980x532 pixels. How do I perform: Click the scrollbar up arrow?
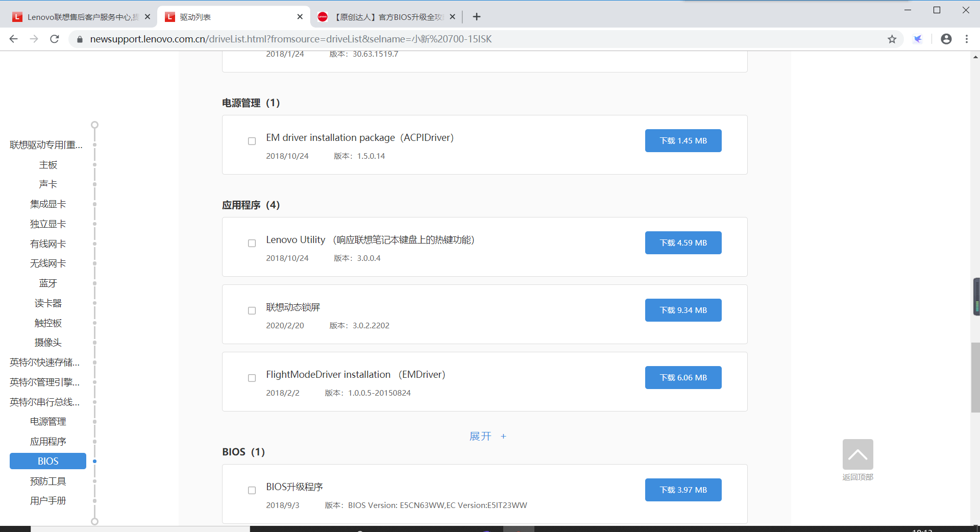975,57
